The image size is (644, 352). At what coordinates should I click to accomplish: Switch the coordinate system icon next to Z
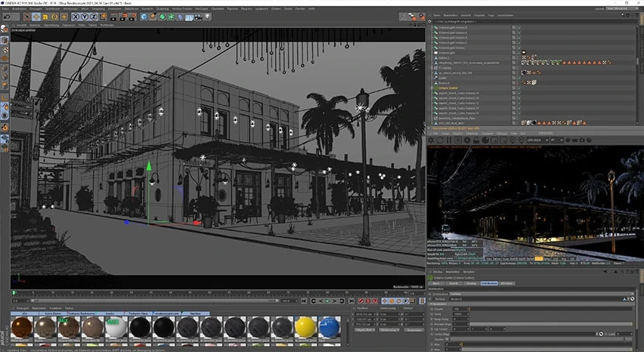pyautogui.click(x=103, y=17)
